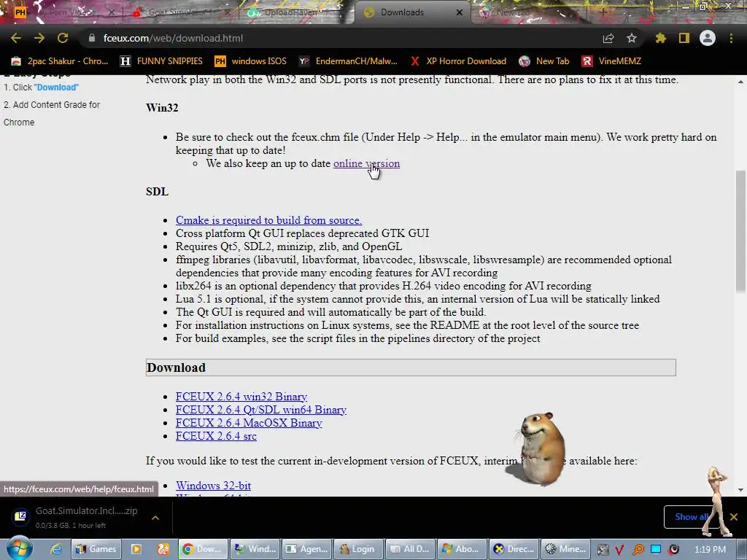Open the 1:19 PM taskbar clock
Viewport: 747px width, 560px height.
pos(711,550)
